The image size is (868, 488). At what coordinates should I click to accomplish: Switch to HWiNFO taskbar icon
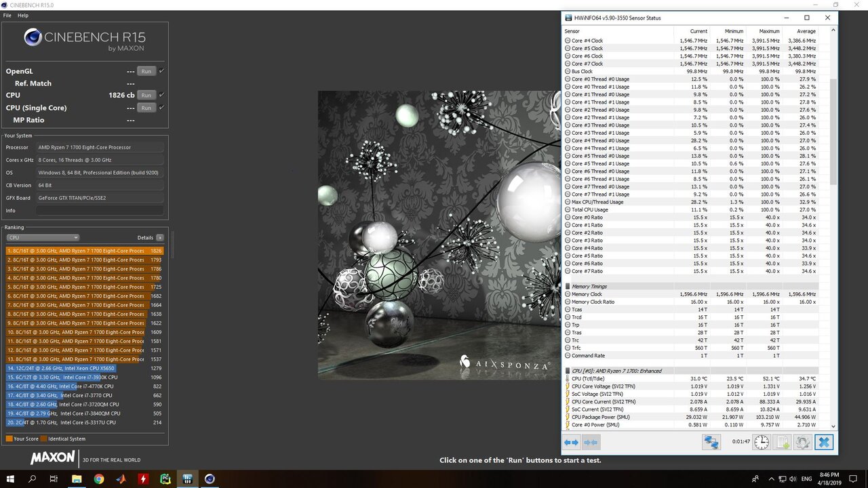coord(187,479)
